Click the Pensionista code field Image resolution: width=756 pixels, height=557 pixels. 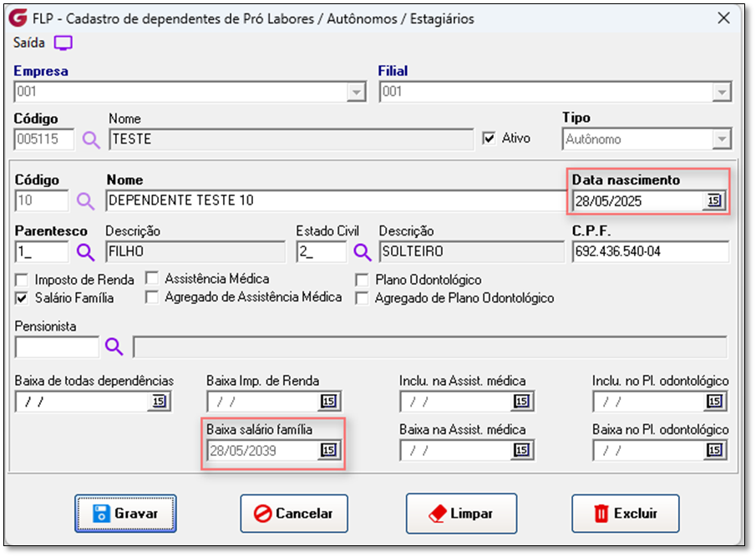click(57, 347)
